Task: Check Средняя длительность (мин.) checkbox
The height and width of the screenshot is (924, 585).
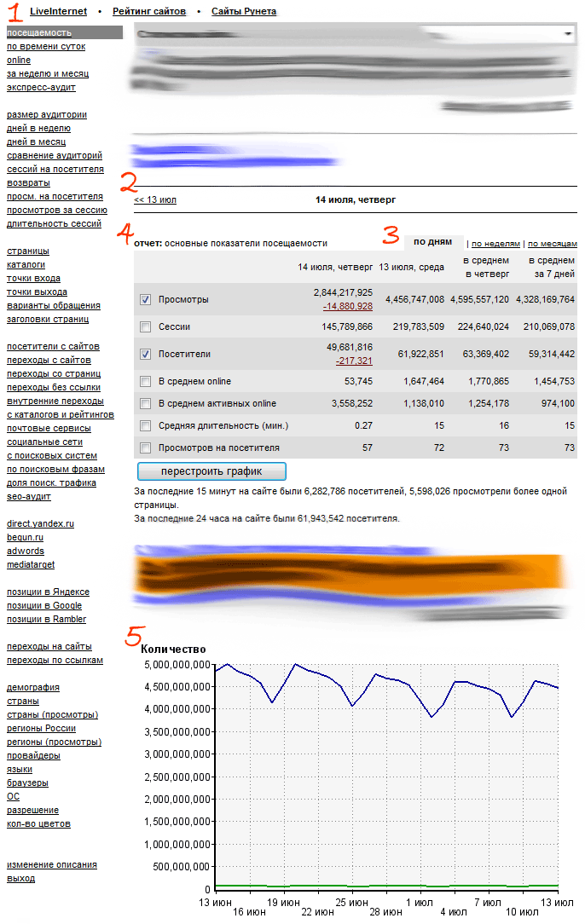Action: tap(145, 425)
